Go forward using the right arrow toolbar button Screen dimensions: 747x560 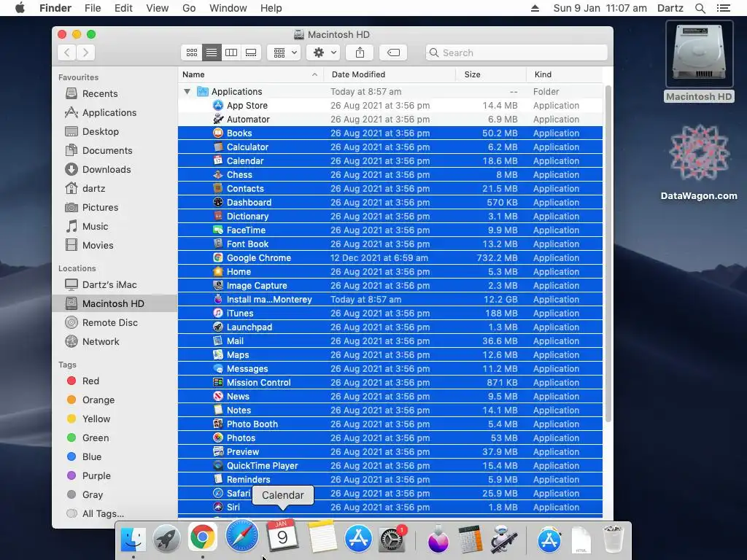click(86, 52)
